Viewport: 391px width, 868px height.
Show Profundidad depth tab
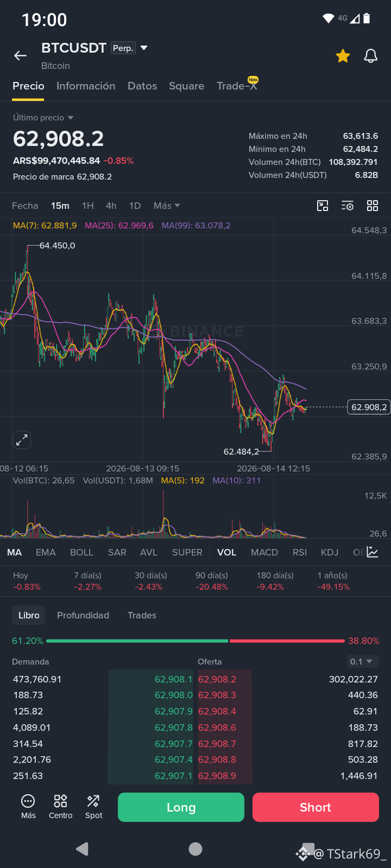[83, 615]
